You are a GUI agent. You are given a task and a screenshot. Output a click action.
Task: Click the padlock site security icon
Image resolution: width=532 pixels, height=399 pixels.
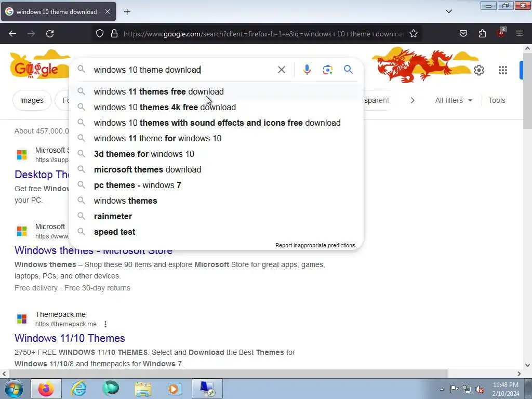(x=114, y=34)
